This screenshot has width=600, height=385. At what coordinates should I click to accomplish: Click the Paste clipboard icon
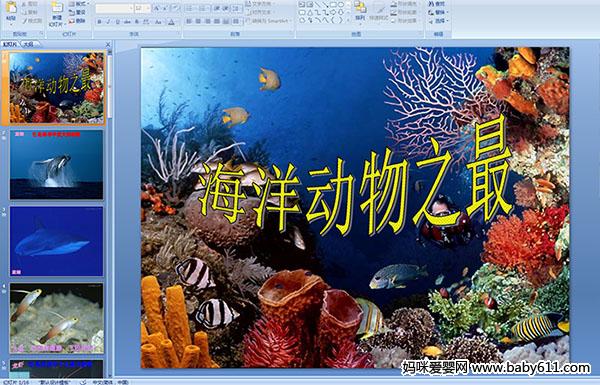11,8
